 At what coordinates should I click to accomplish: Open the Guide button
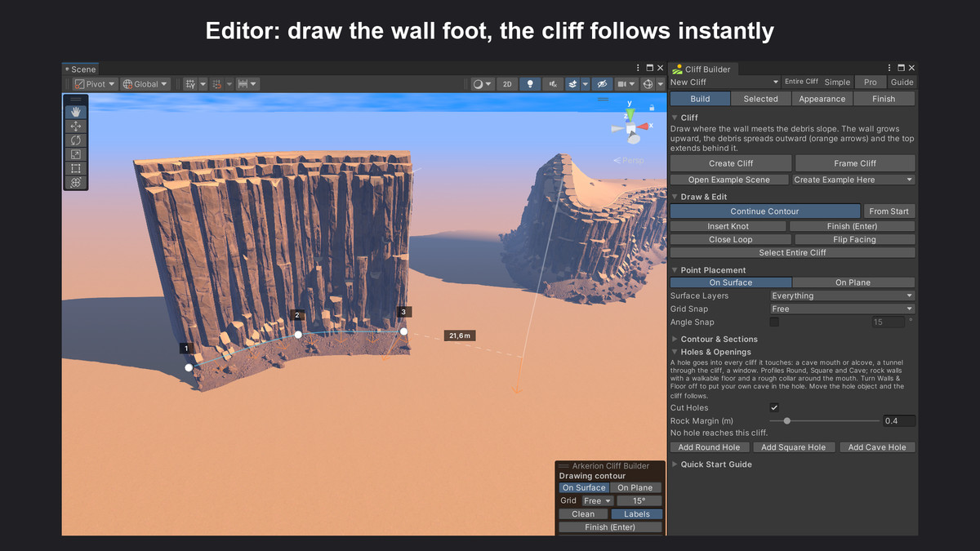902,82
